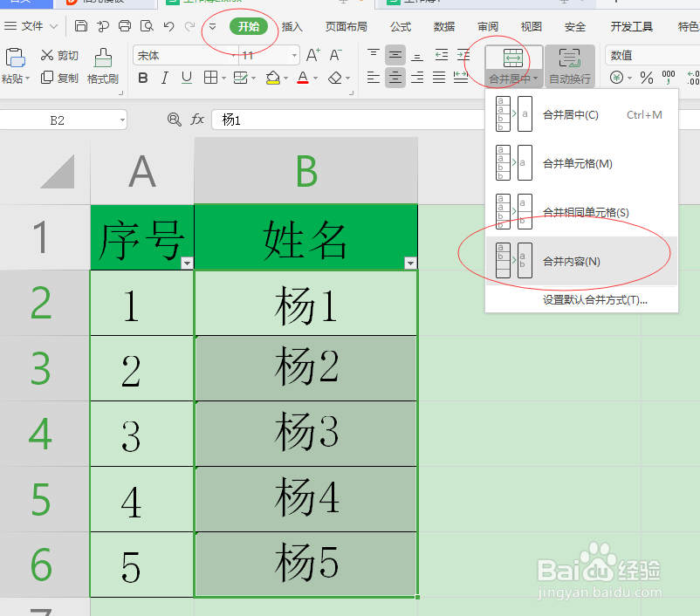Toggle bold formatting on selected cells
Screen dimensions: 700x616
click(143, 78)
